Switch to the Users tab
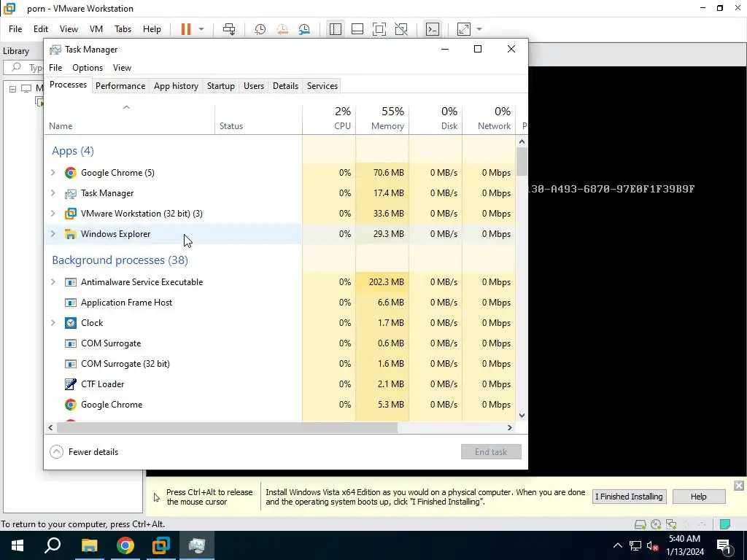 253,86
